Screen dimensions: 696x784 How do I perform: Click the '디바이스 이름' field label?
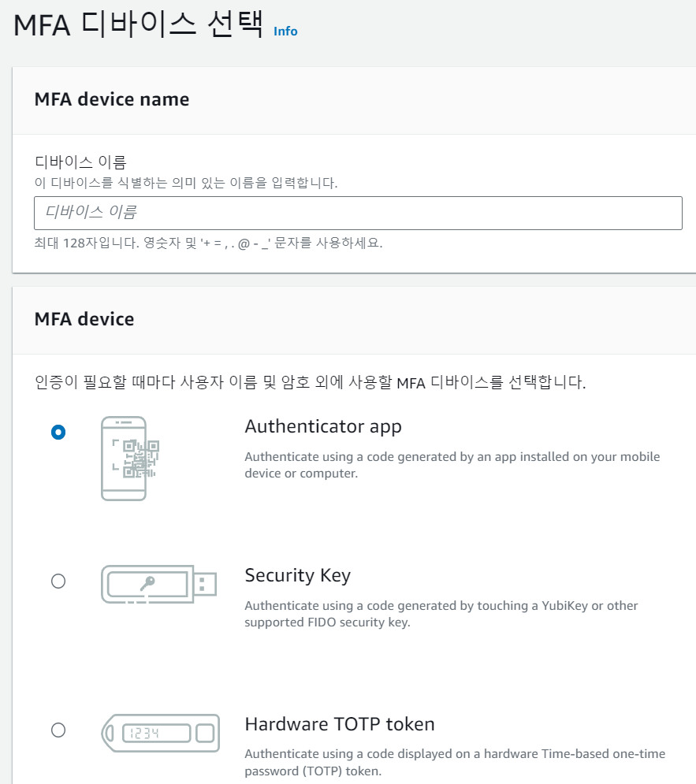(80, 162)
